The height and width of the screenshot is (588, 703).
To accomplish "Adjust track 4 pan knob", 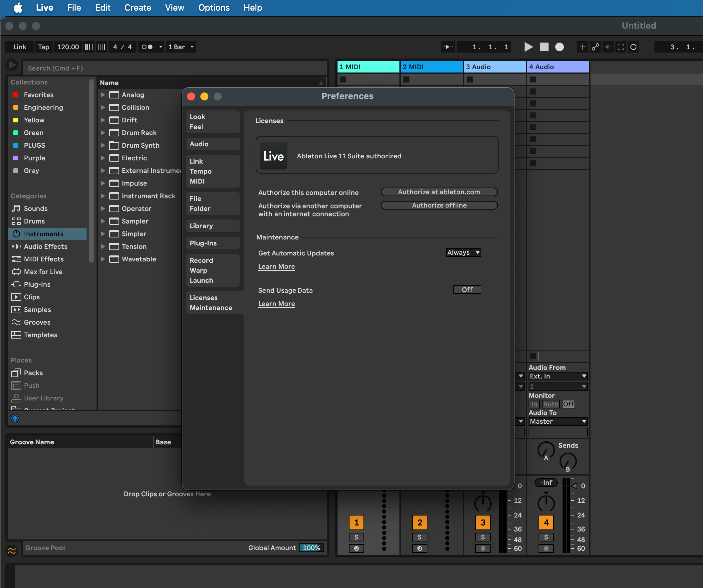I will [546, 503].
